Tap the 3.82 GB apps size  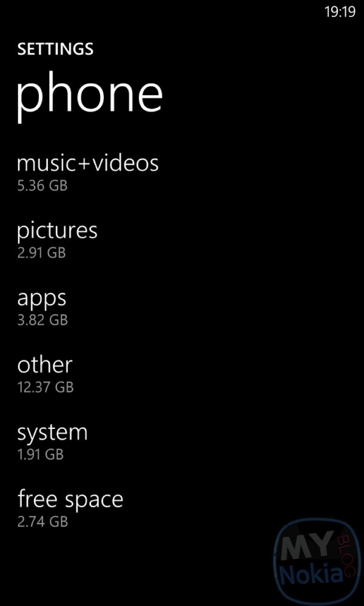click(42, 320)
